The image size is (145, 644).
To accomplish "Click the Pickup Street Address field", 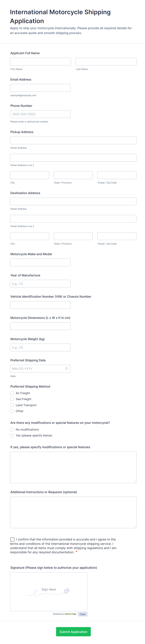I will [x=73, y=140].
